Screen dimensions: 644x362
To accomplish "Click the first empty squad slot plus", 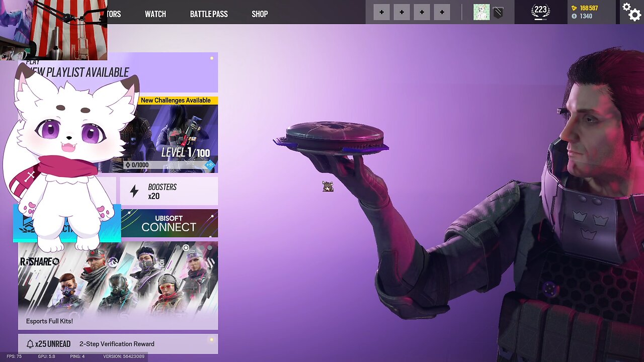I will tap(381, 12).
